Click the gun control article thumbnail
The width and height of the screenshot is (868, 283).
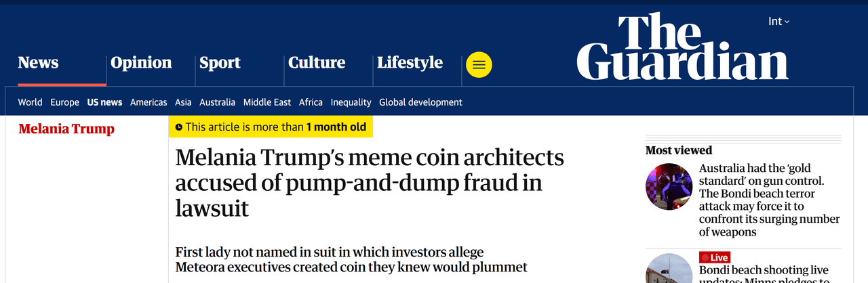coord(669,186)
